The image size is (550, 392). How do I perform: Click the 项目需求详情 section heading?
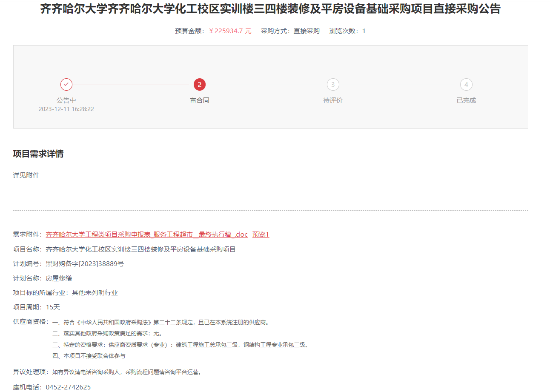pyautogui.click(x=38, y=154)
